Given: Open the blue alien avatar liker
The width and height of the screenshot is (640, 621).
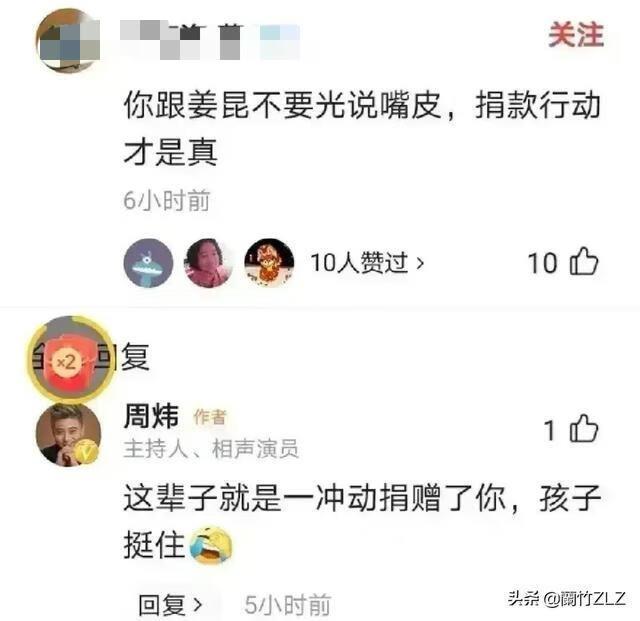Looking at the screenshot, I should pyautogui.click(x=148, y=263).
